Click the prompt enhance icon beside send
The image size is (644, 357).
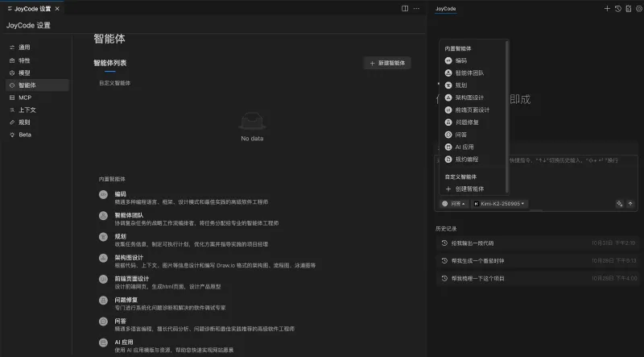point(619,204)
